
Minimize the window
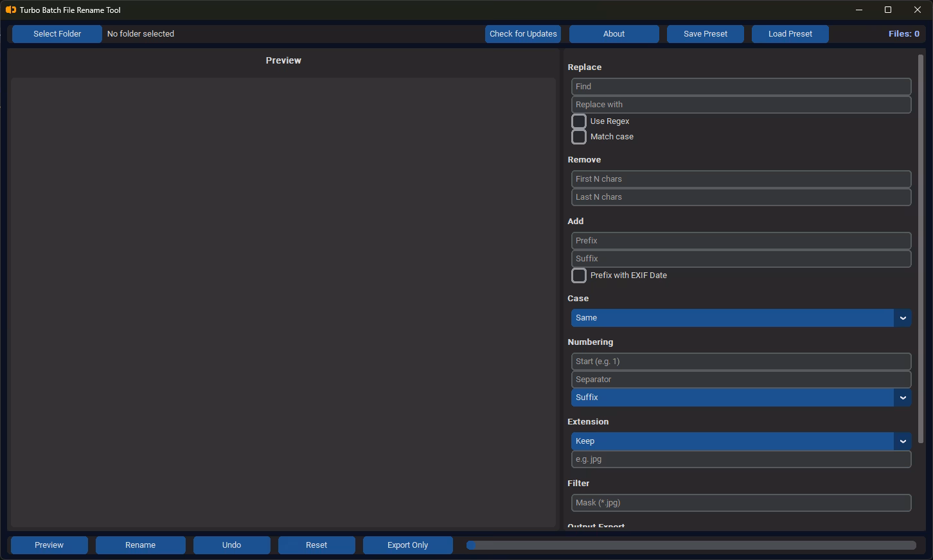(x=859, y=10)
